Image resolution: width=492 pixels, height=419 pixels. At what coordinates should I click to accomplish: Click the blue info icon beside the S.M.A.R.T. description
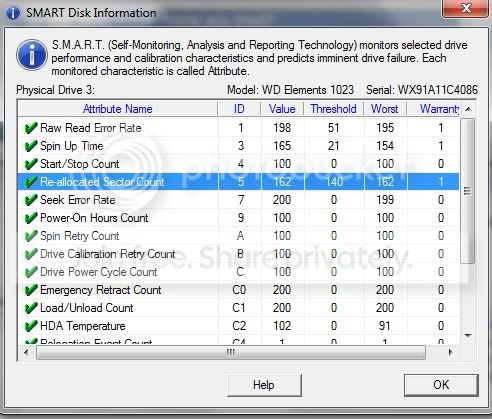pos(32,55)
